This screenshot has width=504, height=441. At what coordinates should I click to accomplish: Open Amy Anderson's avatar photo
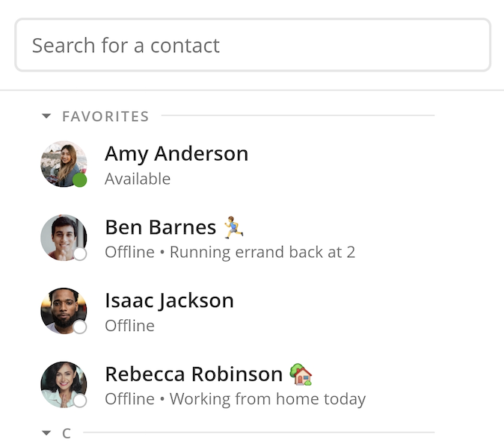[x=64, y=164]
